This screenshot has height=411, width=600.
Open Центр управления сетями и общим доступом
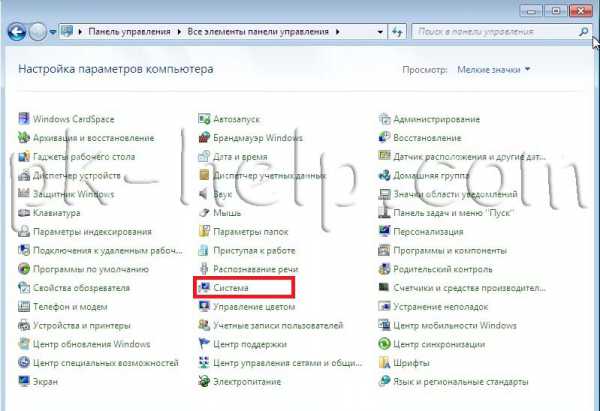pos(287,363)
